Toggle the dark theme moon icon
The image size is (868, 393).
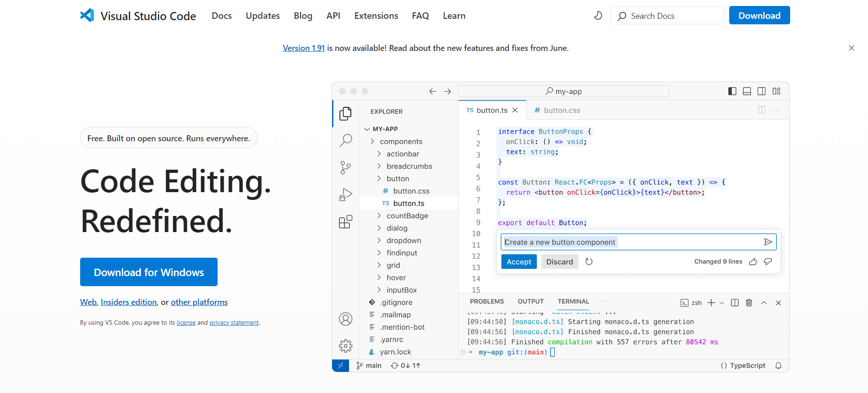[598, 16]
